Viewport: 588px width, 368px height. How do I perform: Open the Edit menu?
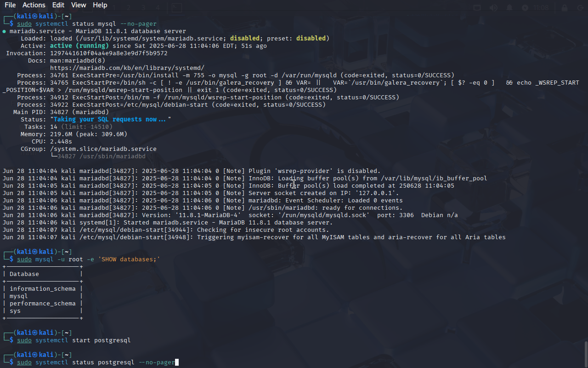58,5
